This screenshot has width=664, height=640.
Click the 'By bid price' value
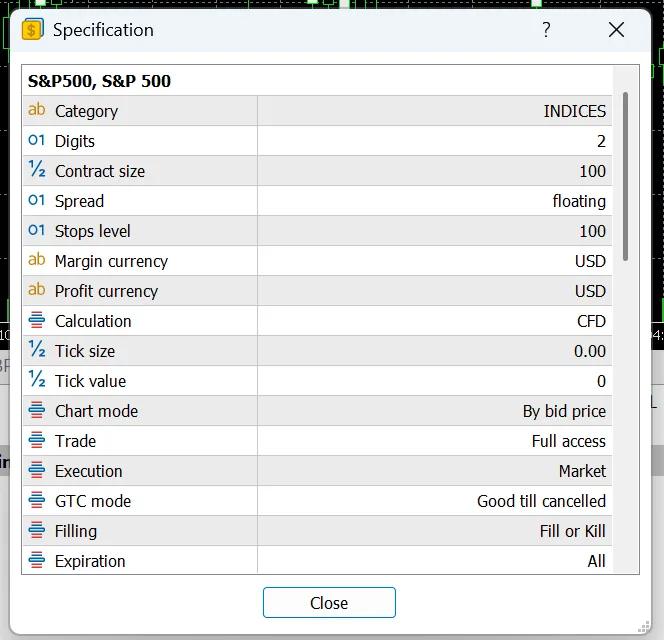coord(564,411)
